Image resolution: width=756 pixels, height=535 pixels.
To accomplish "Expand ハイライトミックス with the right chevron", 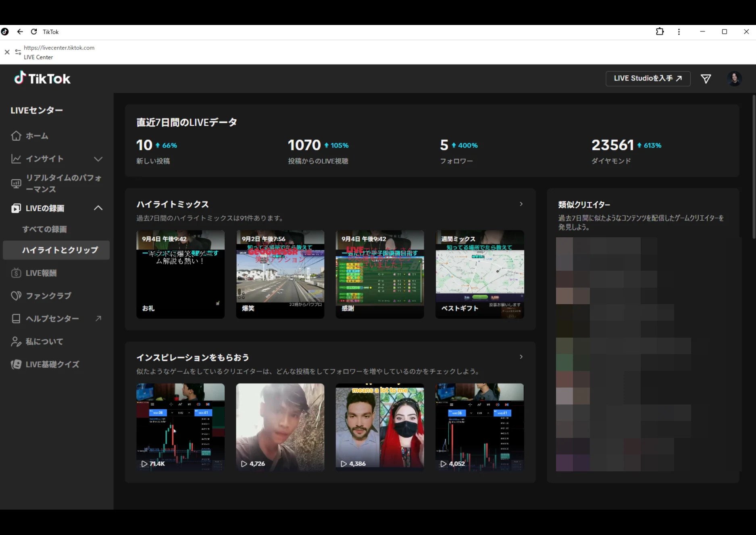I will click(521, 204).
